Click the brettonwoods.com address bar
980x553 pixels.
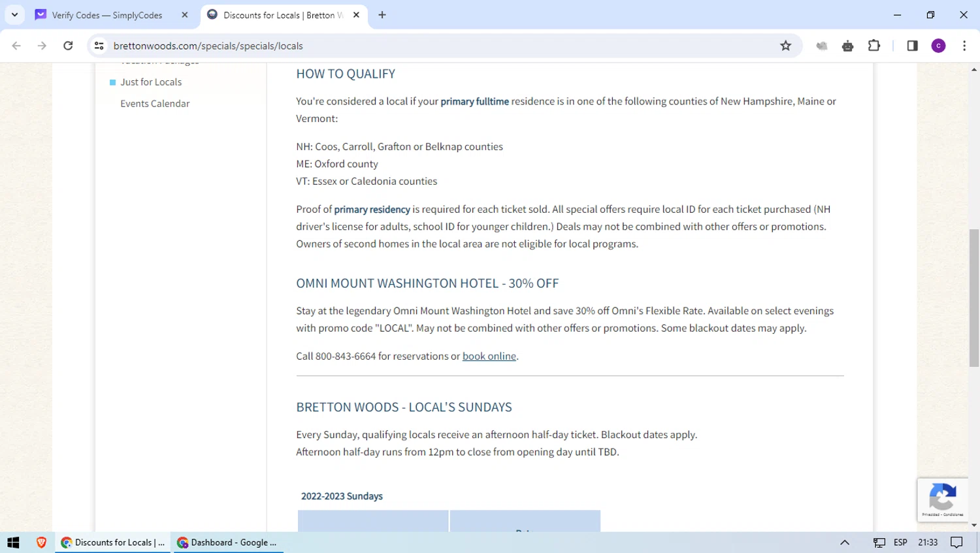click(444, 46)
